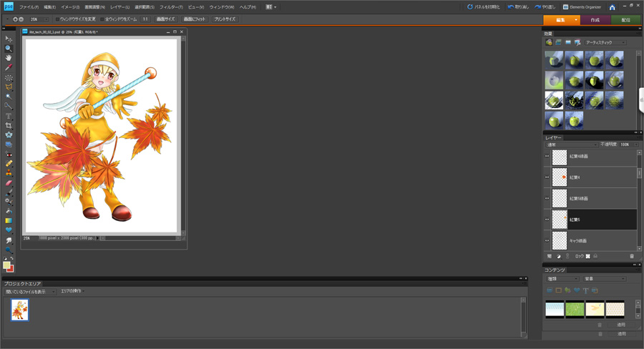
Task: Select the Hand tool
Action: 9,58
